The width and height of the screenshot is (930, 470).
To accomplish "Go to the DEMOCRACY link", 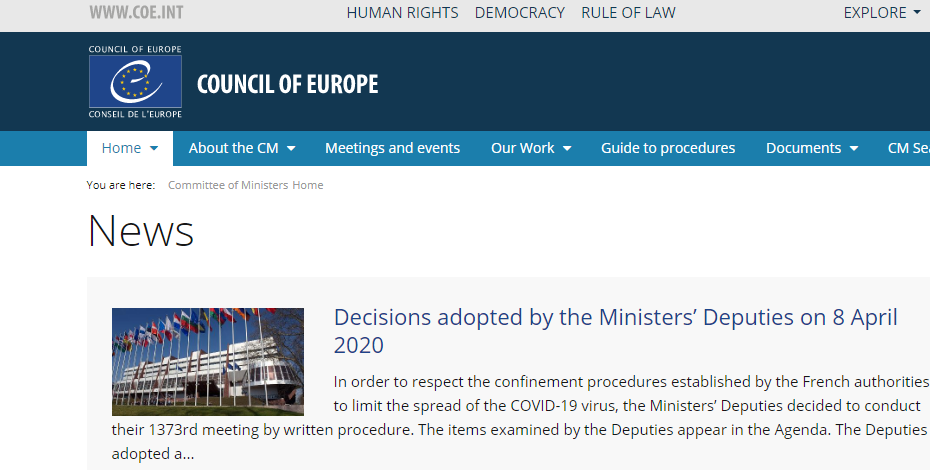I will pos(520,12).
